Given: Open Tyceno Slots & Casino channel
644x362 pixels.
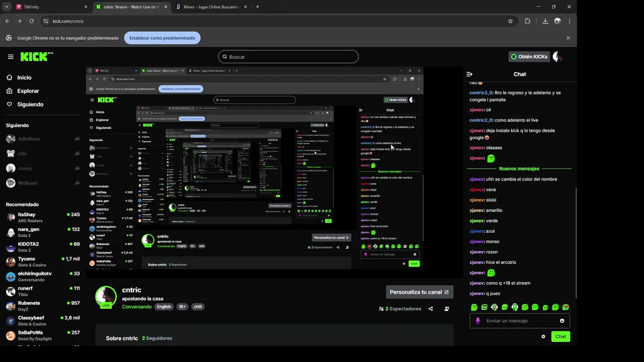Looking at the screenshot, I should coord(43,261).
